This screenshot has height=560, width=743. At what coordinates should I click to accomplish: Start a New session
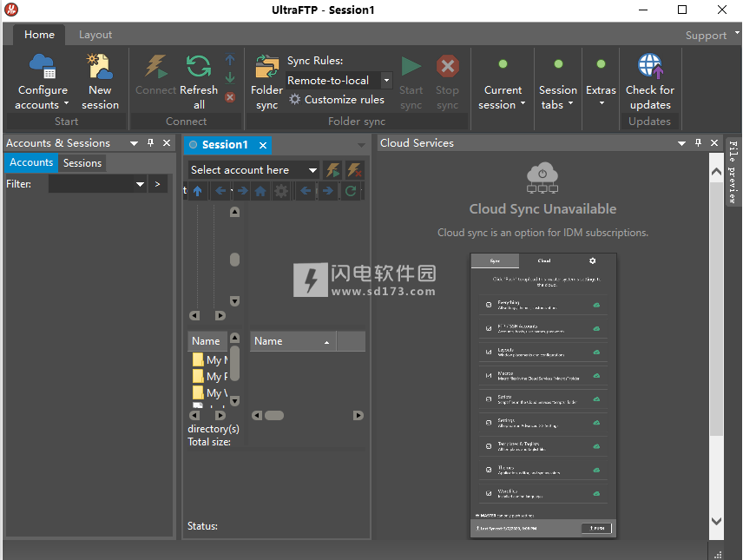(100, 82)
